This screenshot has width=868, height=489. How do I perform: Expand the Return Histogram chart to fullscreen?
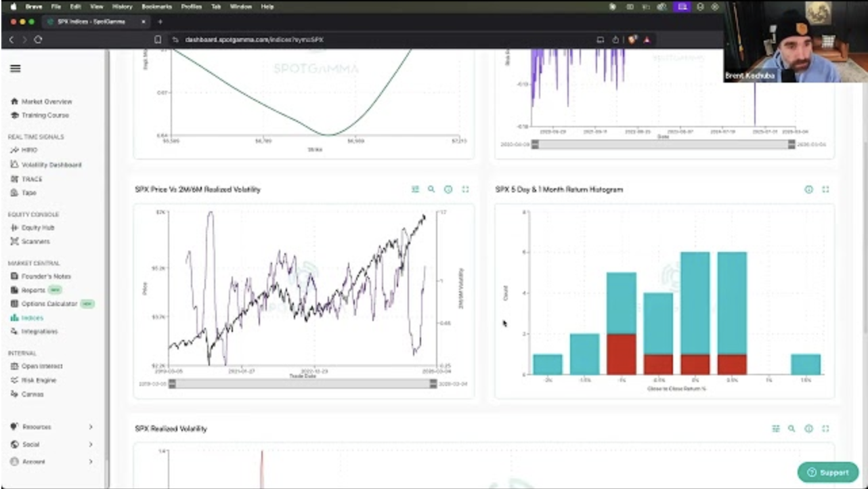(x=825, y=190)
